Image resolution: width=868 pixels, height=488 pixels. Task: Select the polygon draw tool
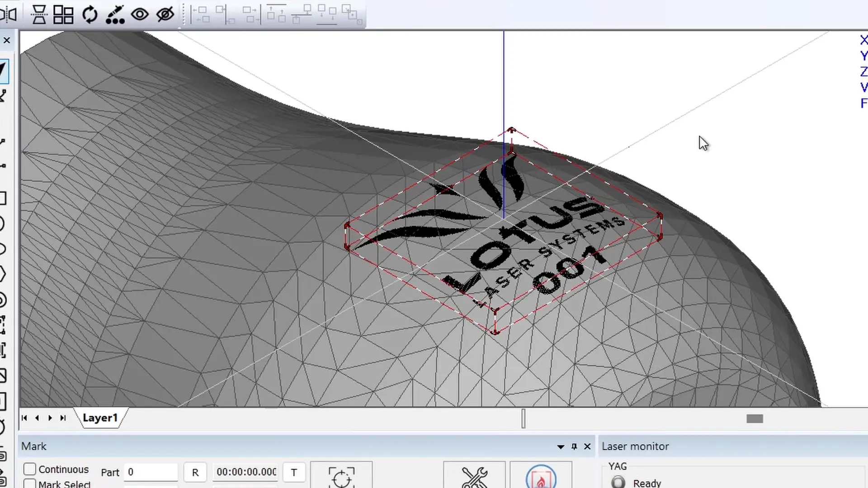pos(2,274)
